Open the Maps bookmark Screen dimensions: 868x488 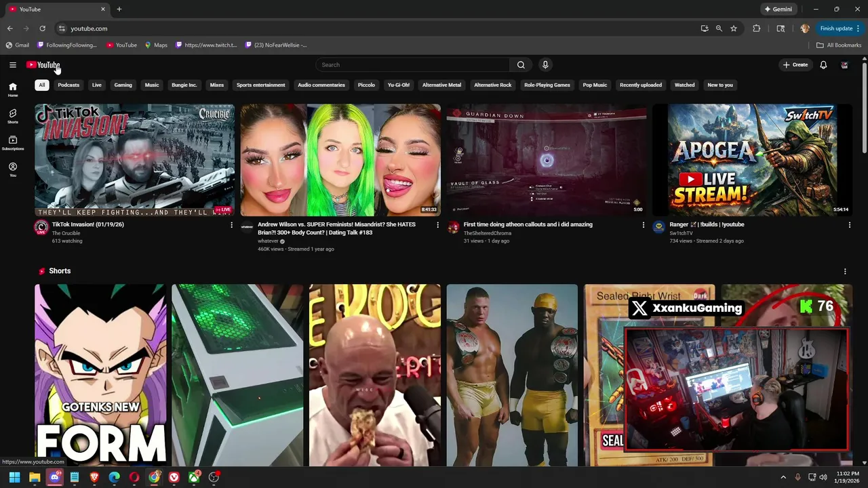pyautogui.click(x=156, y=45)
